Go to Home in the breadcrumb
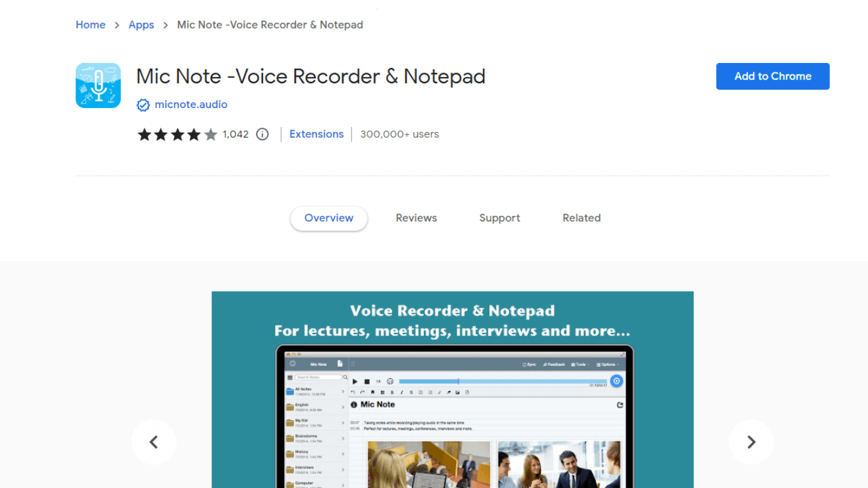Image resolution: width=868 pixels, height=488 pixels. pos(90,25)
